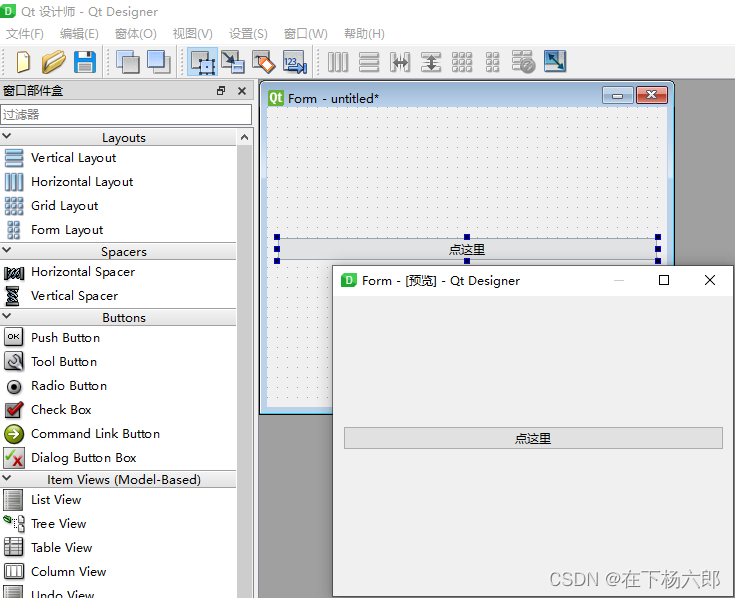Open the 视图(V) menu
Image resolution: width=735 pixels, height=598 pixels.
pyautogui.click(x=193, y=34)
